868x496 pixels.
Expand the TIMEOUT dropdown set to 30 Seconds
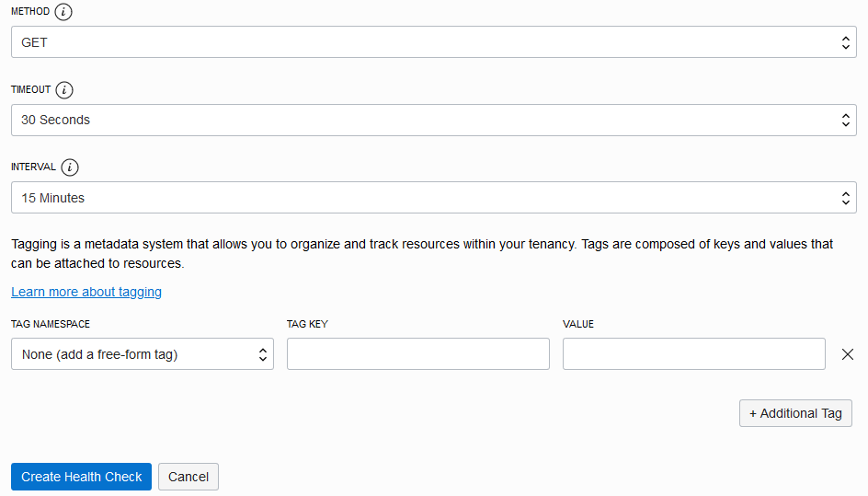click(434, 120)
